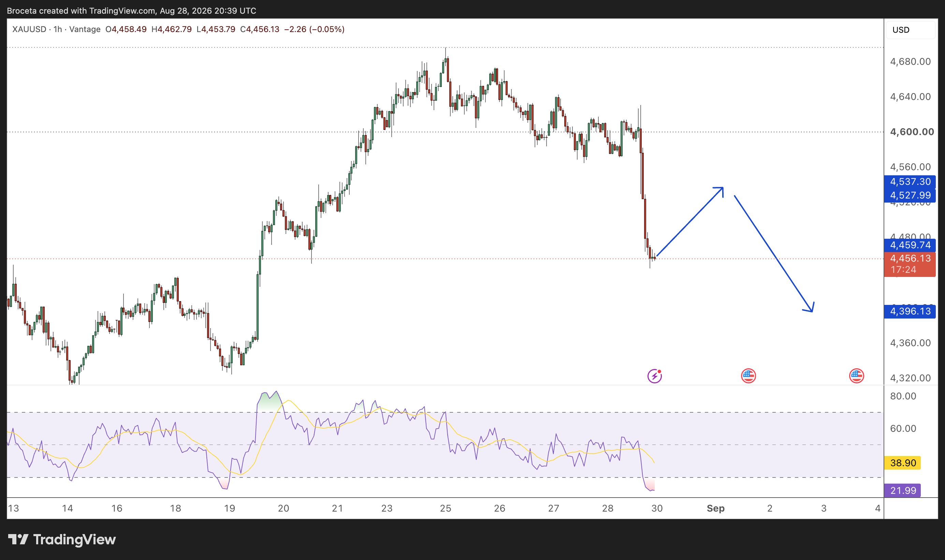This screenshot has width=945, height=560.
Task: Select the 4,527.99 price label
Action: [910, 195]
